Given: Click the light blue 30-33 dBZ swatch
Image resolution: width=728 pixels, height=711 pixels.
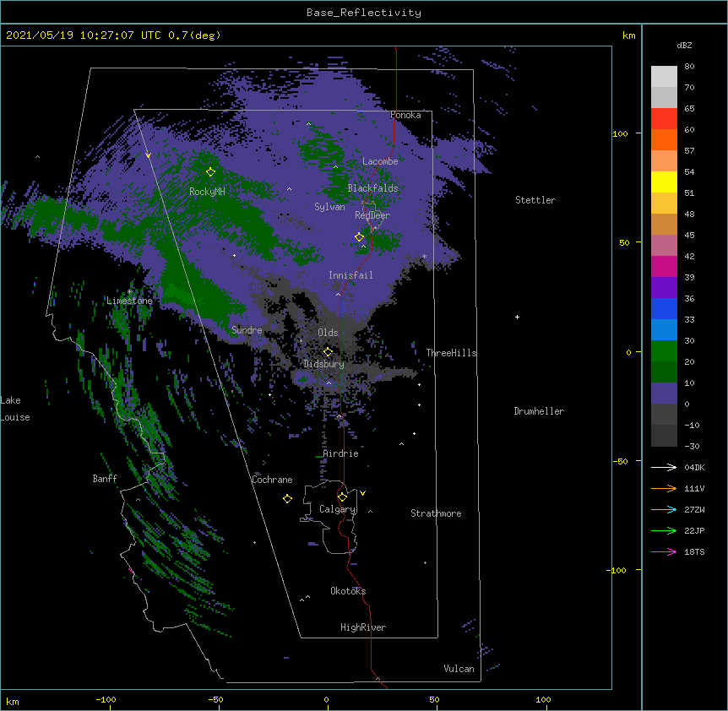Looking at the screenshot, I should click(x=664, y=330).
